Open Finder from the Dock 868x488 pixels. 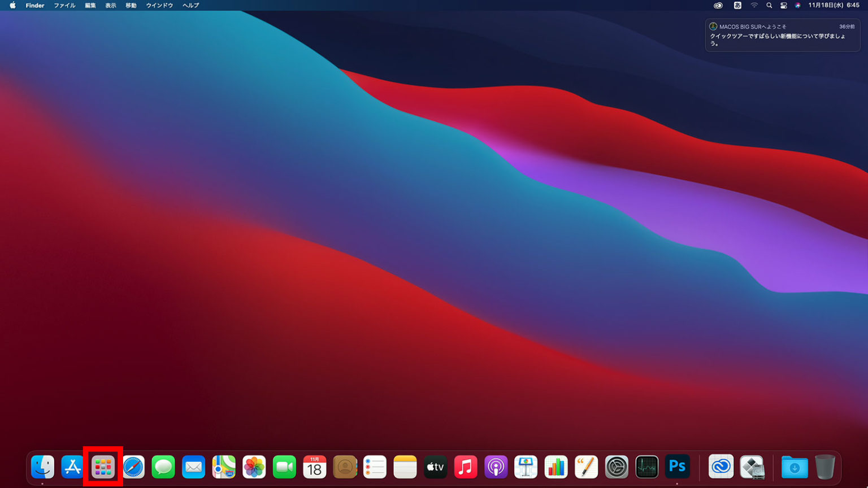pyautogui.click(x=42, y=467)
